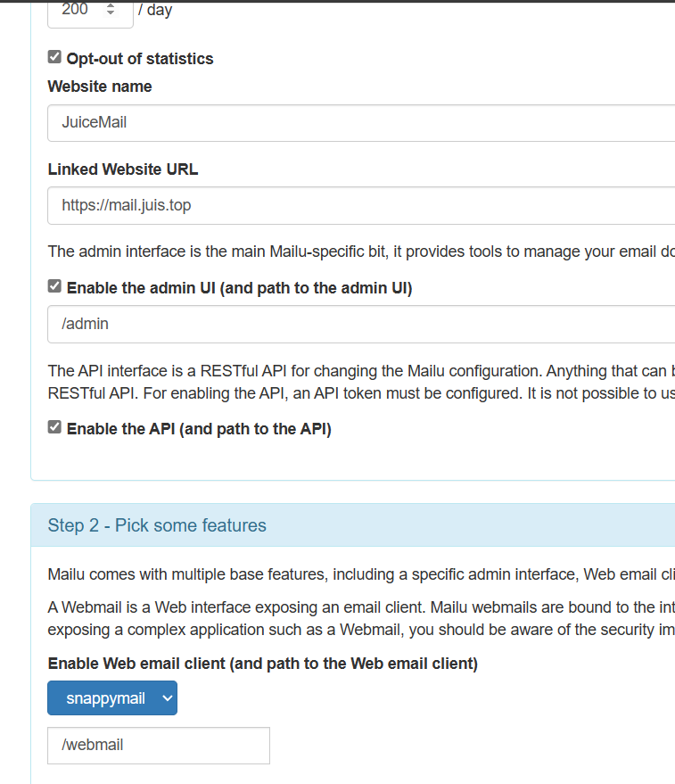Disable the admin UI checkbox

click(x=54, y=287)
